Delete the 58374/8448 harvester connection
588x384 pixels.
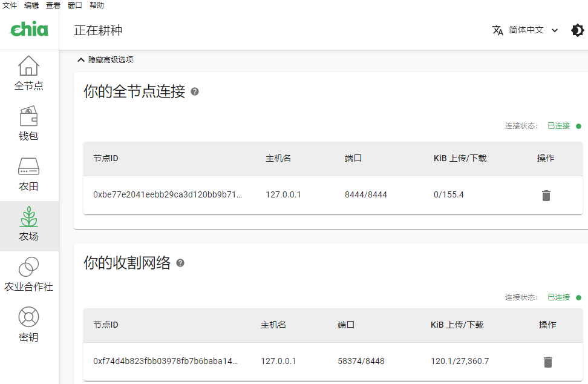click(548, 362)
